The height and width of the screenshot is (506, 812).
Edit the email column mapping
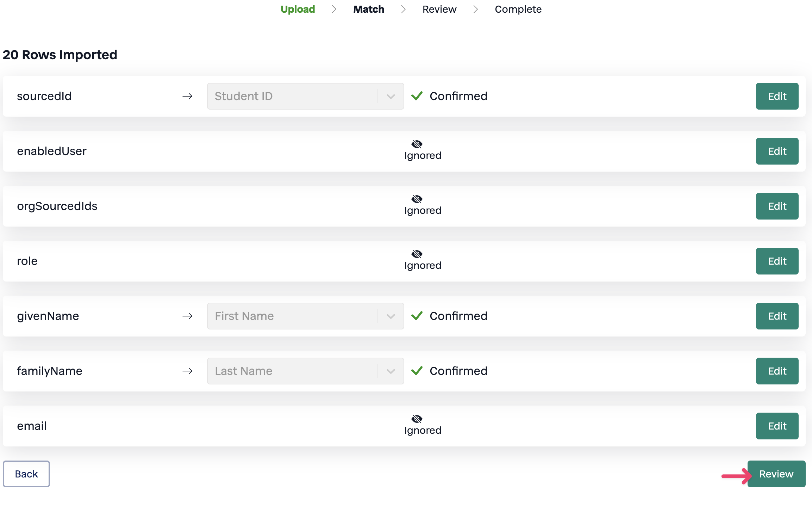pos(777,426)
